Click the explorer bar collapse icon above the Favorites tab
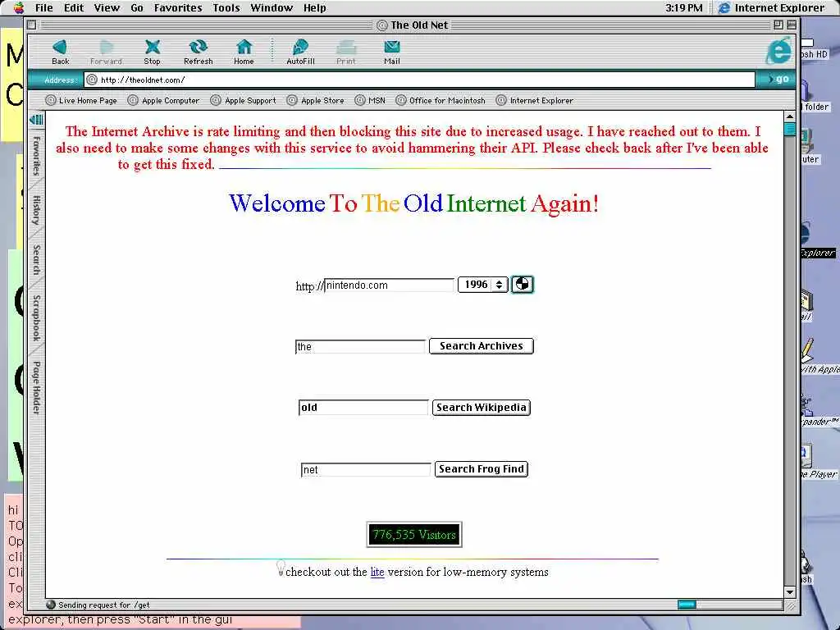Image resolution: width=840 pixels, height=630 pixels. pos(36,120)
